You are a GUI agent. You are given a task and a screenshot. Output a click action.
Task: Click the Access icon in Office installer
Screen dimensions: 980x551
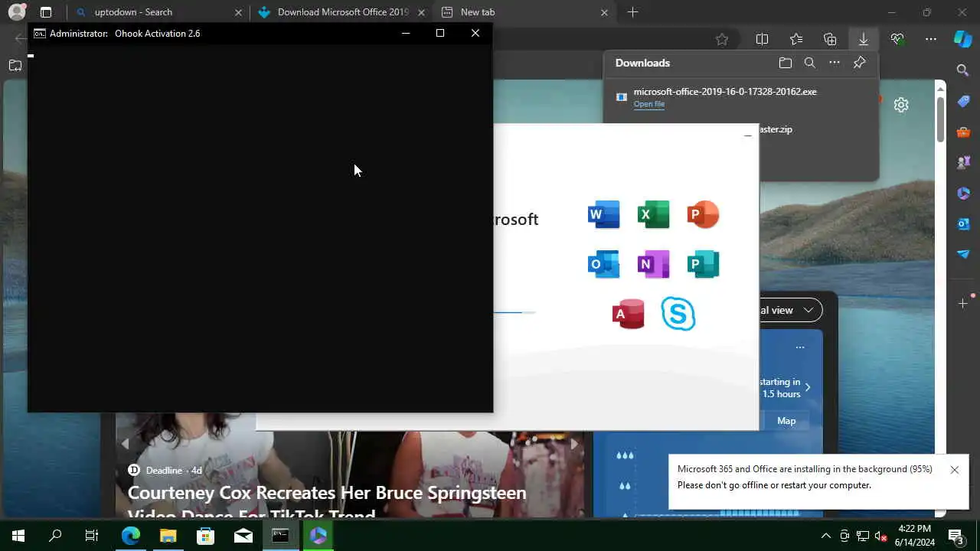pyautogui.click(x=629, y=314)
